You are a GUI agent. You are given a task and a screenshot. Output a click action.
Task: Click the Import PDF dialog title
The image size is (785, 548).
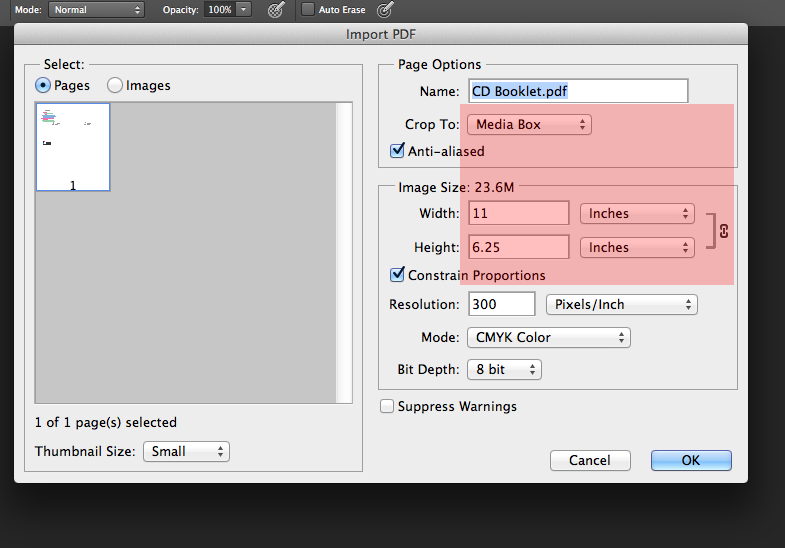pos(381,35)
